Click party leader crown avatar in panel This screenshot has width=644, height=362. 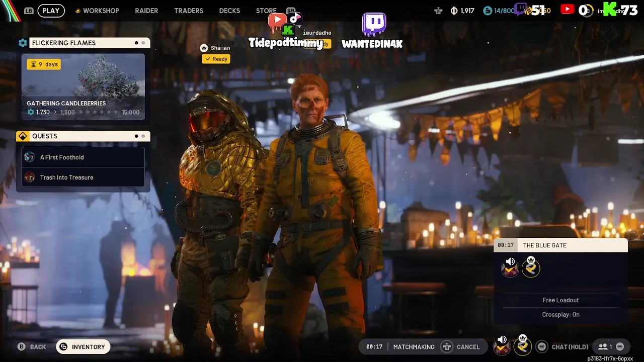tap(531, 267)
